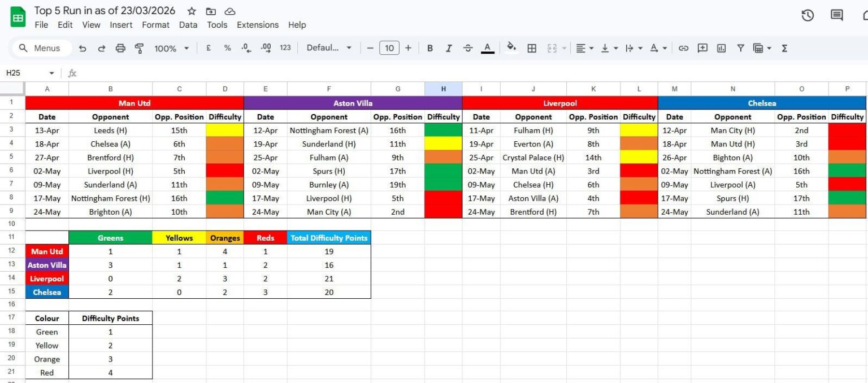Click the Insert comment icon

(x=702, y=48)
